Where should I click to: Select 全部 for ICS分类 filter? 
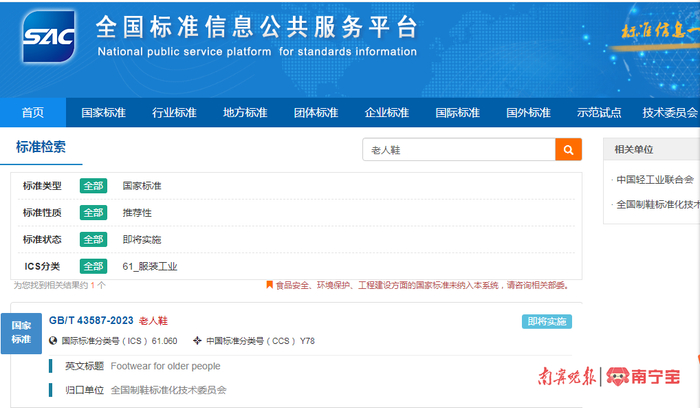click(x=93, y=266)
